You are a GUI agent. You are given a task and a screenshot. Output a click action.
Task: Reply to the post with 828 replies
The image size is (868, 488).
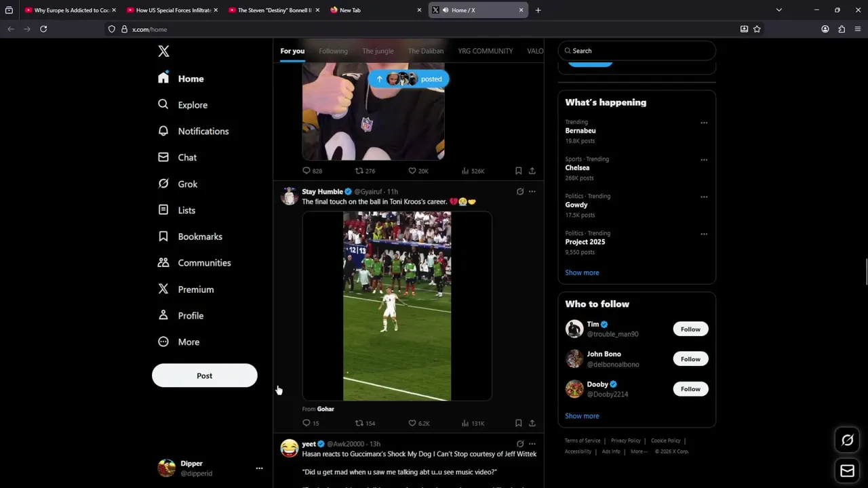coord(312,171)
